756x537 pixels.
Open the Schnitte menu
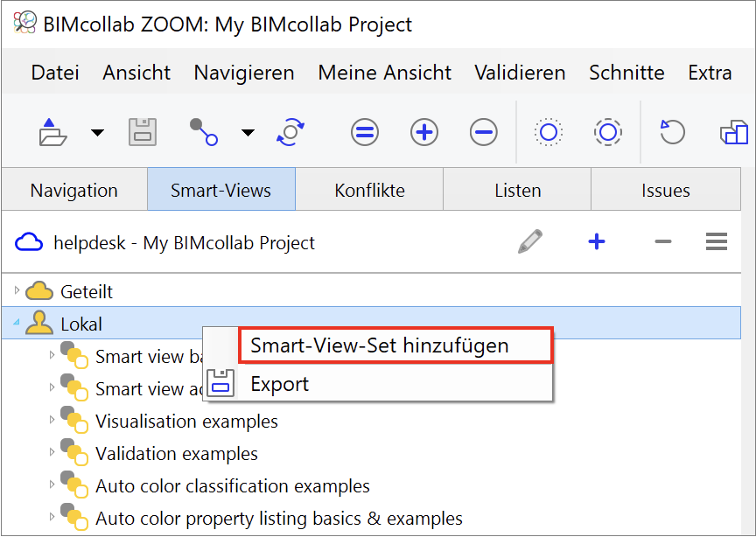pos(626,73)
